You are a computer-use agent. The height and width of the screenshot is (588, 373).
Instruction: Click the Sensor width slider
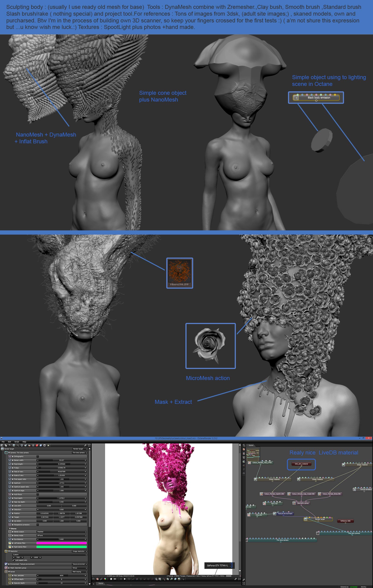[x=62, y=460]
